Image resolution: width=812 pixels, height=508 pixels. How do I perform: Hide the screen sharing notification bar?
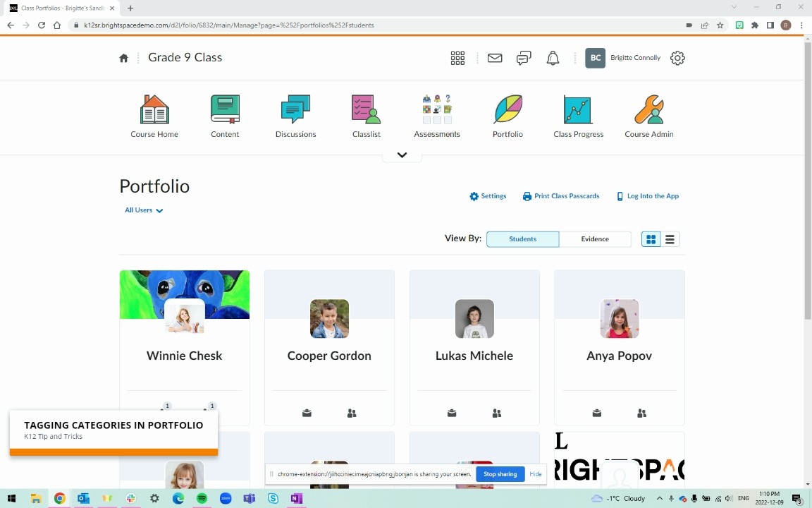(536, 474)
